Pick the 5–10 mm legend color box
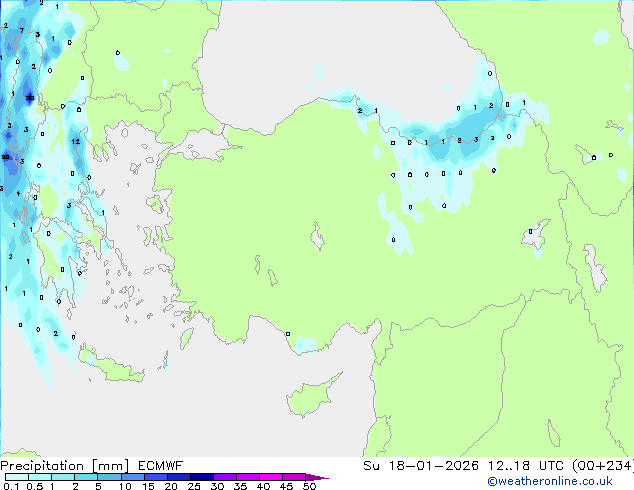The height and width of the screenshot is (490, 634). (109, 477)
